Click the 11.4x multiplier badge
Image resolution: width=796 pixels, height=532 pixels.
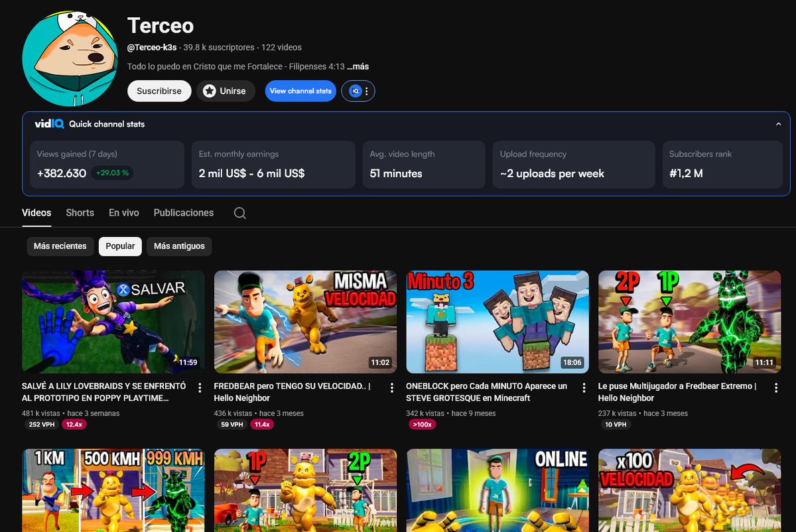[263, 425]
